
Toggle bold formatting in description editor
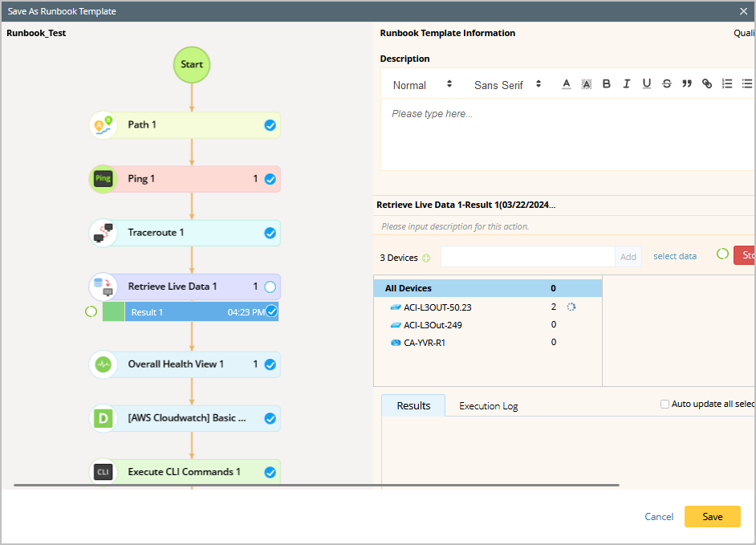pos(607,84)
